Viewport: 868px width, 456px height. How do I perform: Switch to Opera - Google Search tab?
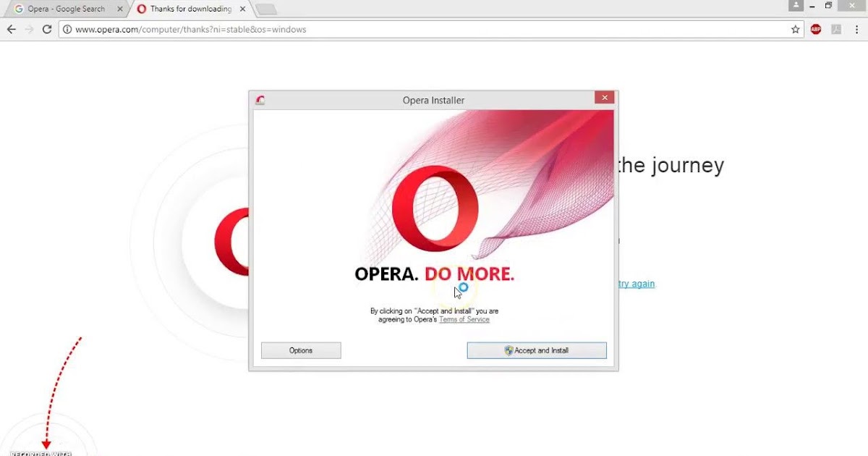[66, 9]
